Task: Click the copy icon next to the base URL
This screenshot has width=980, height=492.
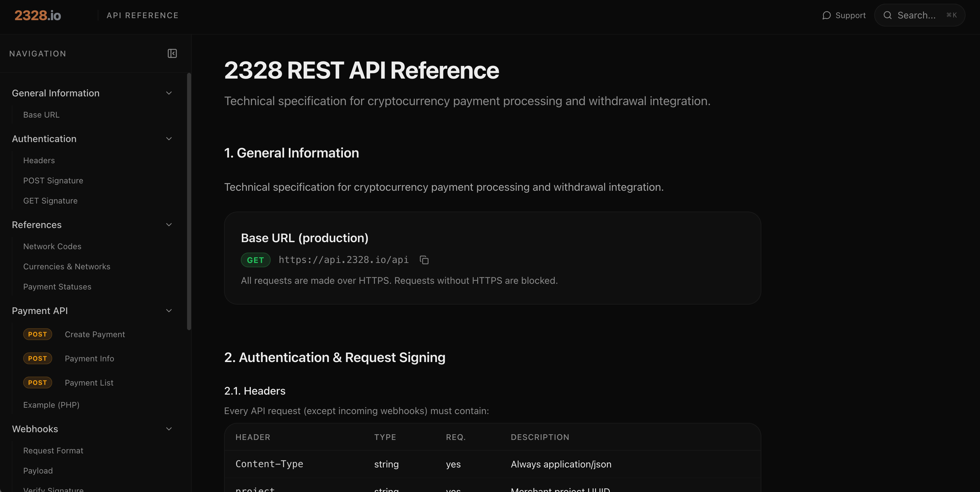Action: pos(424,260)
